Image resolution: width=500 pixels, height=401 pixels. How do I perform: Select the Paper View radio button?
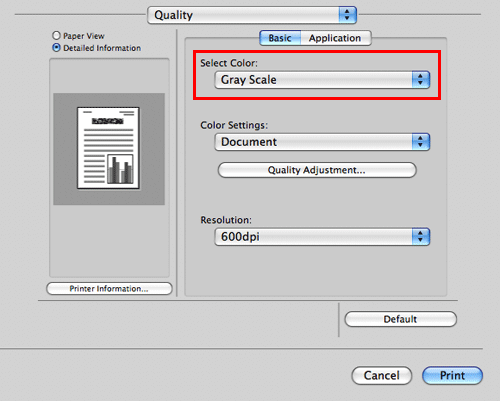pos(56,36)
